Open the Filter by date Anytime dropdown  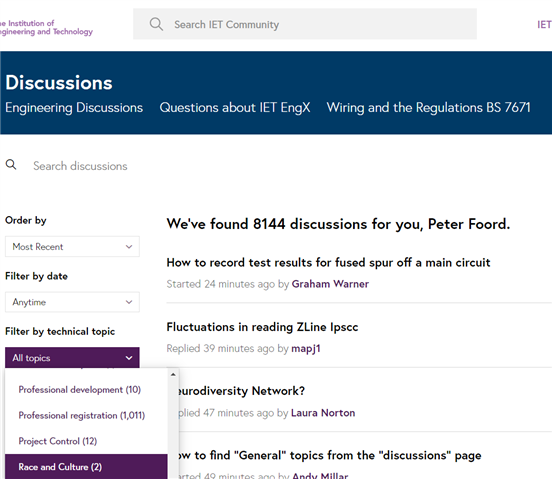click(x=72, y=302)
